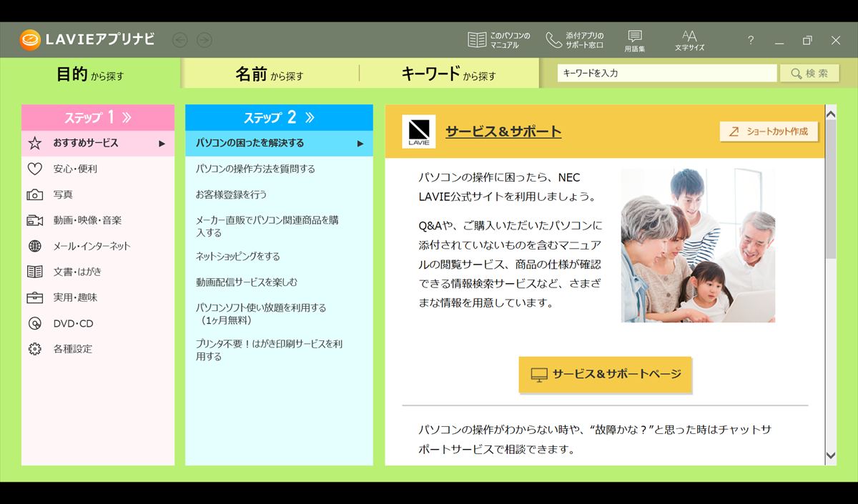
Task: Select the briefcase icon for 実用・趣味
Action: 34,297
